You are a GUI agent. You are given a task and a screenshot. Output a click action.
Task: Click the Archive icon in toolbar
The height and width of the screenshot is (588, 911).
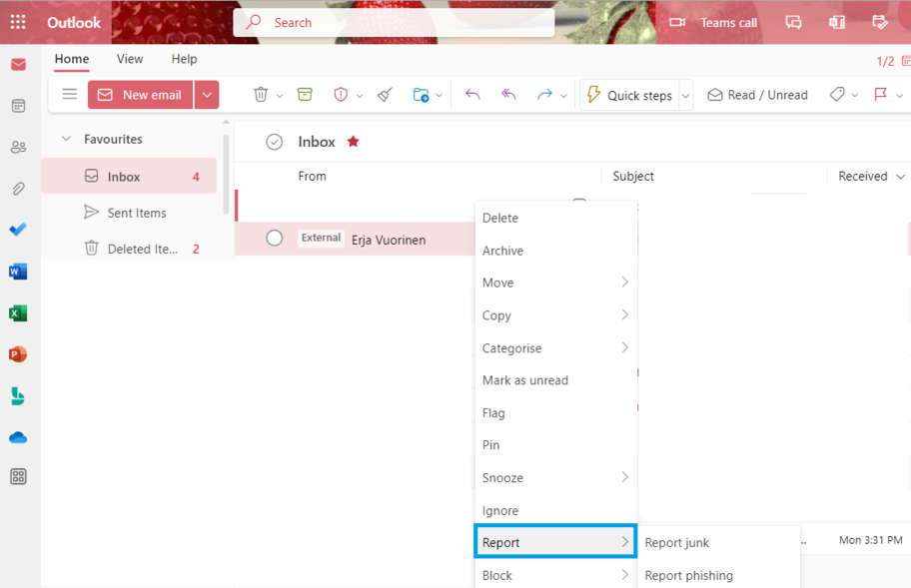[305, 95]
